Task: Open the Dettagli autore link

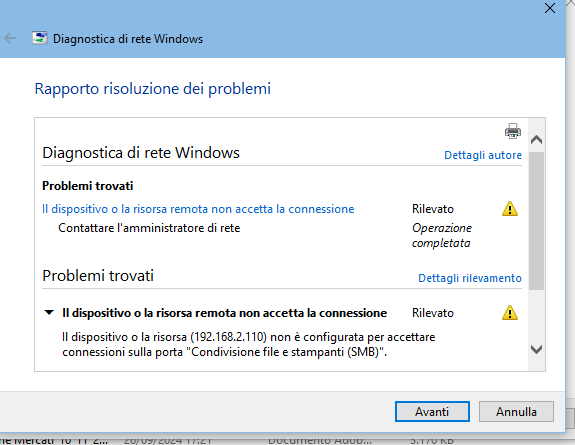Action: [x=483, y=155]
